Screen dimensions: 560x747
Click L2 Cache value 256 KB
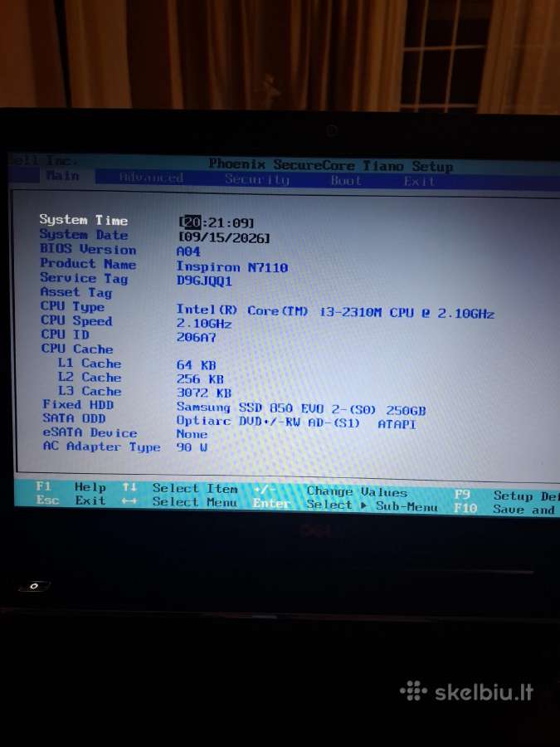pyautogui.click(x=200, y=379)
